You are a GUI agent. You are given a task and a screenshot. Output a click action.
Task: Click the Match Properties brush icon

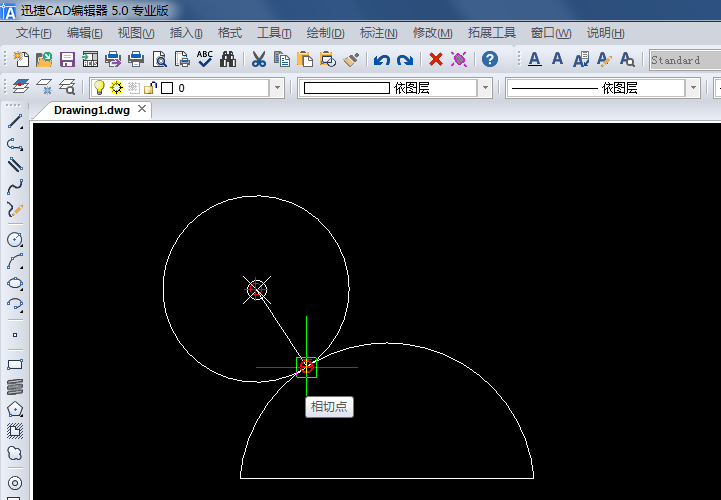pyautogui.click(x=351, y=59)
